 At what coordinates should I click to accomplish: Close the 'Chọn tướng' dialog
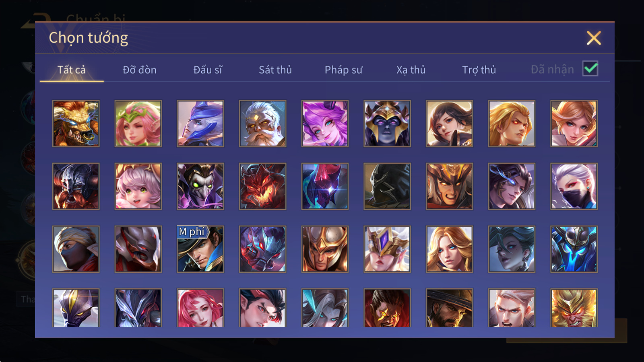point(594,38)
